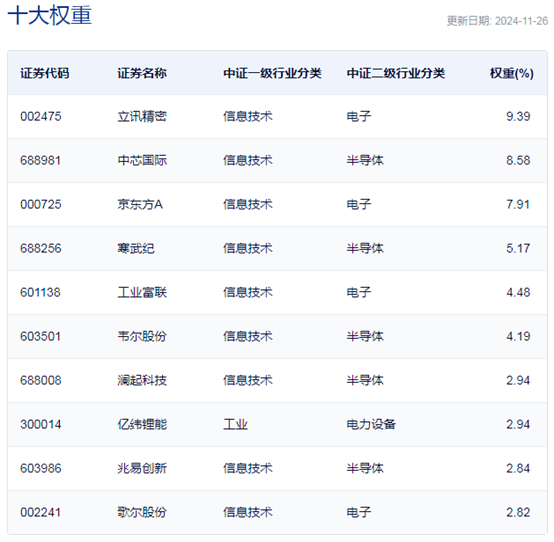This screenshot has height=542, width=554.
Task: Open the 立讯精密 security name
Action: pyautogui.click(x=142, y=117)
